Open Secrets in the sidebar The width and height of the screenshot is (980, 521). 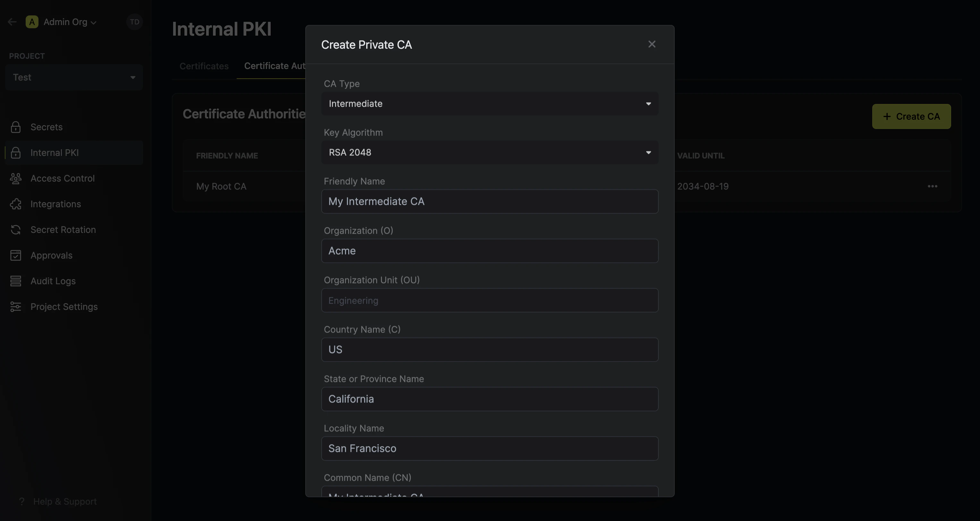(74, 127)
